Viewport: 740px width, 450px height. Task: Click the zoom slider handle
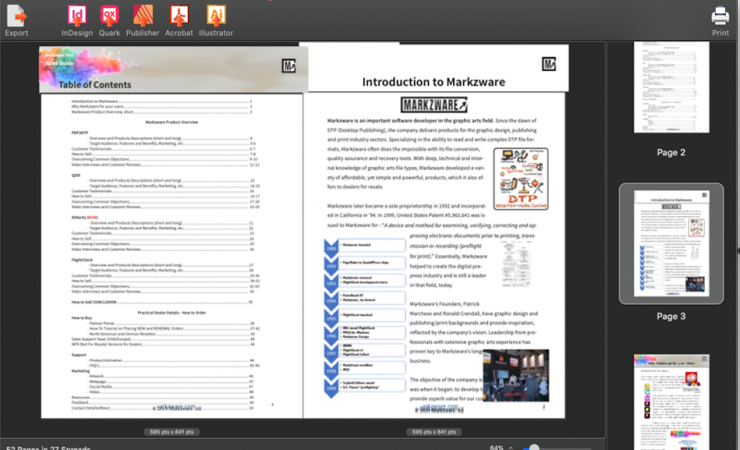(x=535, y=447)
